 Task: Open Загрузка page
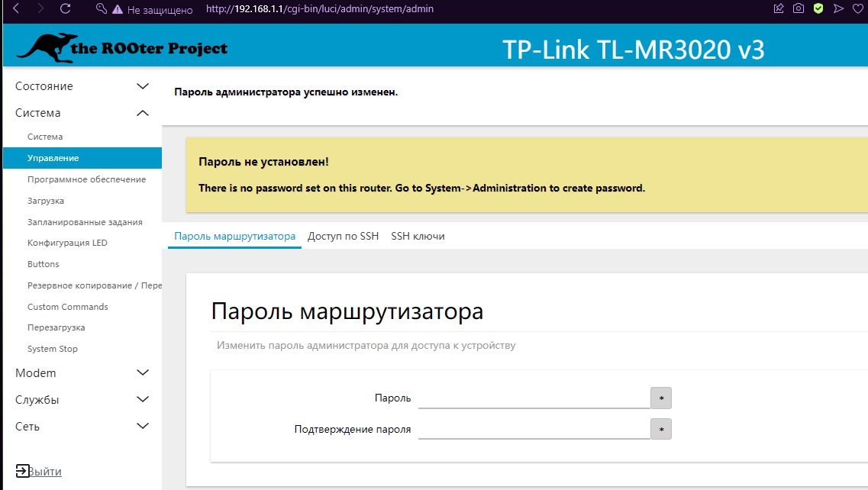click(45, 201)
